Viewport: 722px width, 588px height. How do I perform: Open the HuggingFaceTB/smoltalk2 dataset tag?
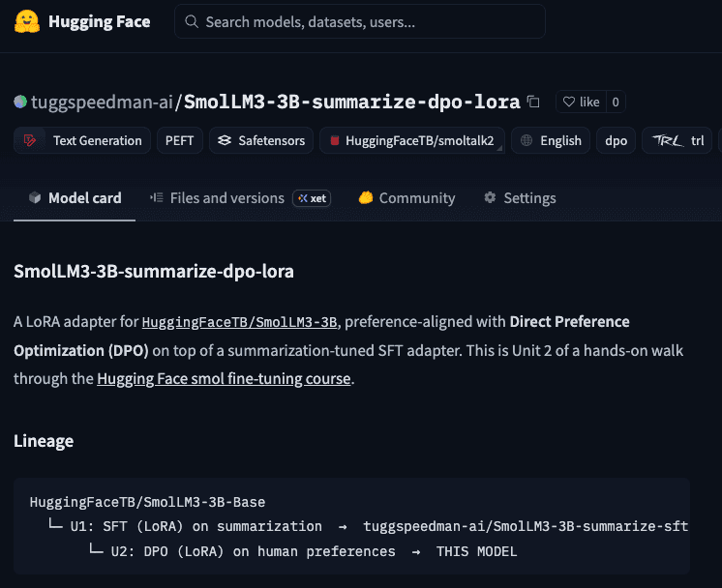[x=412, y=141]
